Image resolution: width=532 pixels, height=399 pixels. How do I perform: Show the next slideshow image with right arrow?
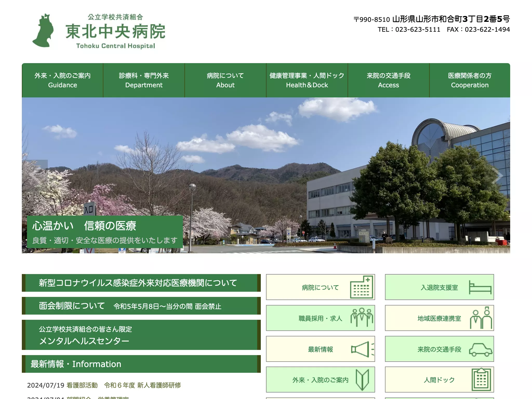[x=497, y=176]
